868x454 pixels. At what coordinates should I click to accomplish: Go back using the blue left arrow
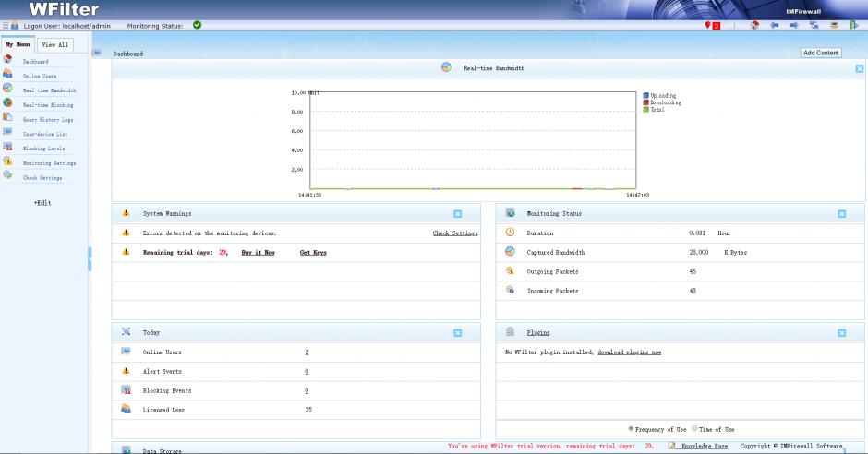775,25
